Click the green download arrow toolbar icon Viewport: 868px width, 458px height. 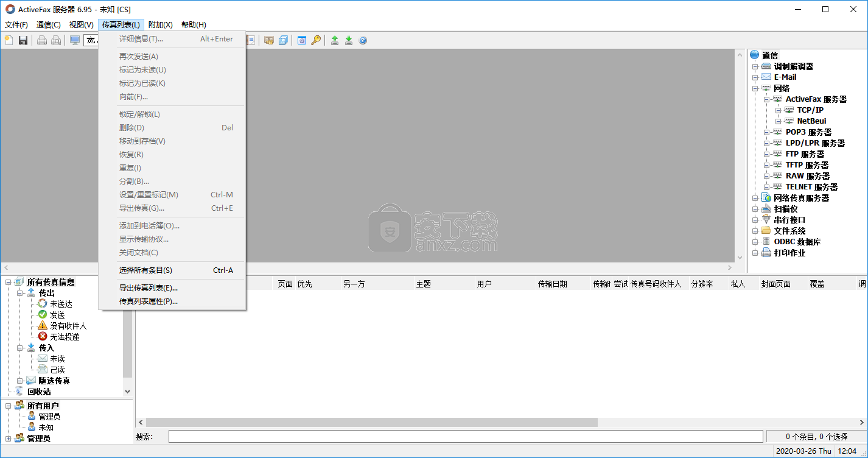[x=349, y=40]
